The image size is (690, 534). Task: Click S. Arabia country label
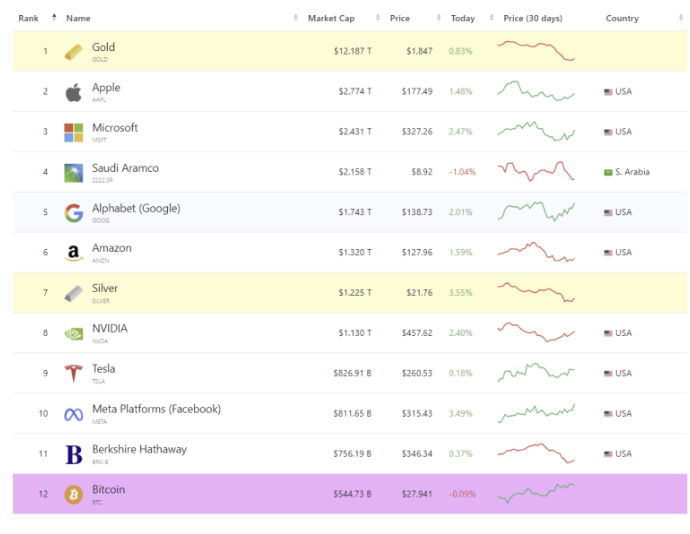632,172
